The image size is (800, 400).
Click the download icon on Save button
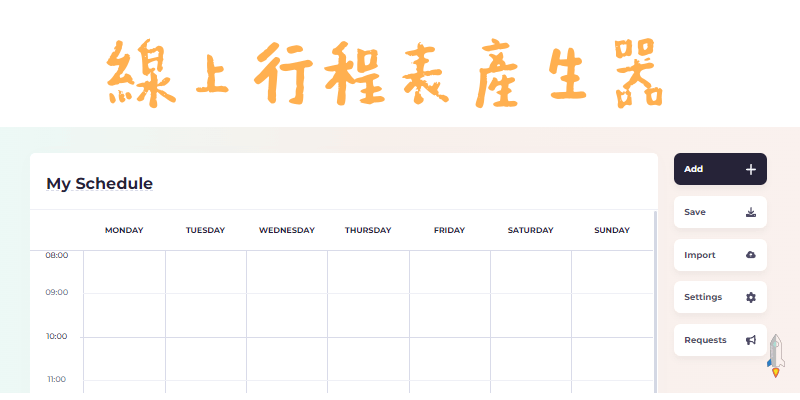click(x=751, y=212)
